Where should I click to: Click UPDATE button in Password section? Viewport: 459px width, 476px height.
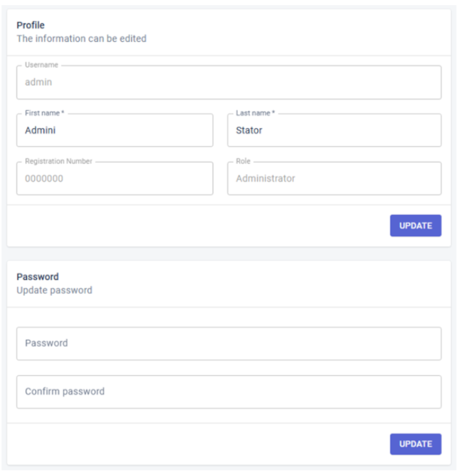[x=416, y=444]
